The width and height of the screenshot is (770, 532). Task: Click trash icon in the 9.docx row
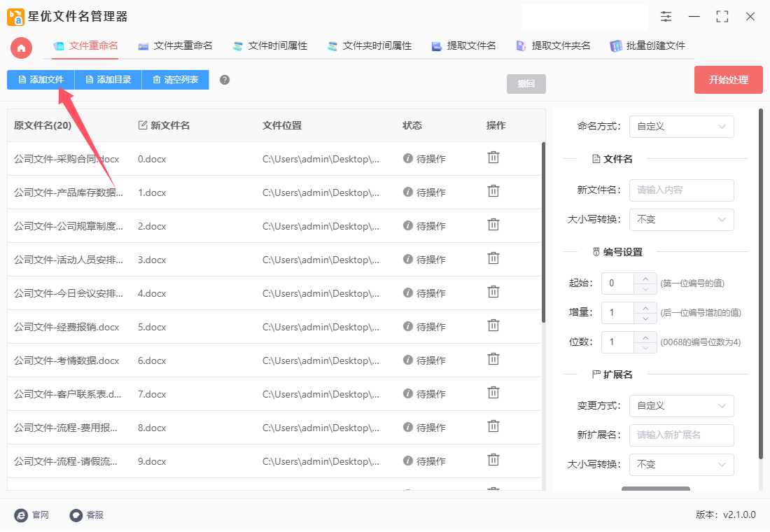pyautogui.click(x=493, y=461)
